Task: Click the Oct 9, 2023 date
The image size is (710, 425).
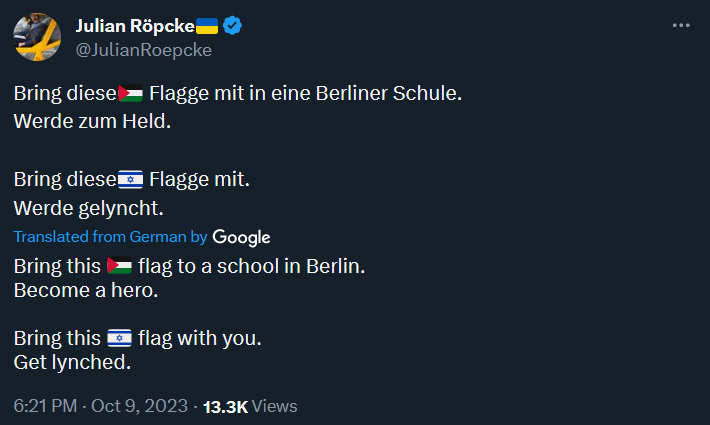Action: [x=139, y=407]
